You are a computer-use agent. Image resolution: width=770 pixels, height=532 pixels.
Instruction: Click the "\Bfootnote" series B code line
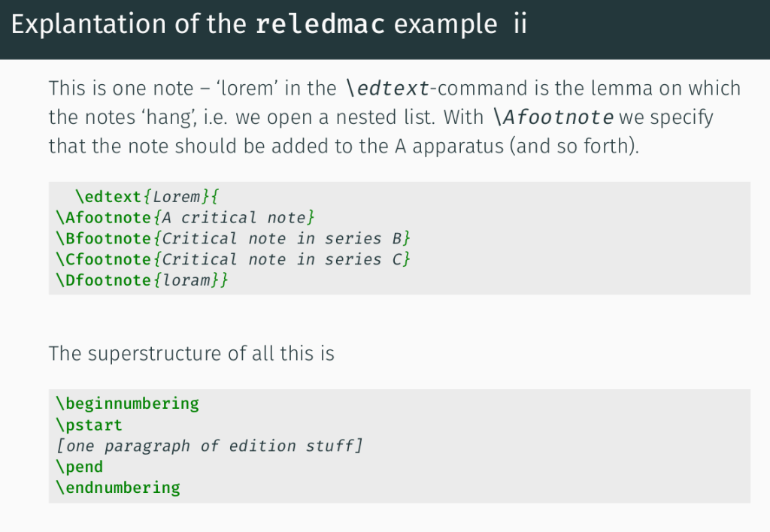(x=232, y=239)
